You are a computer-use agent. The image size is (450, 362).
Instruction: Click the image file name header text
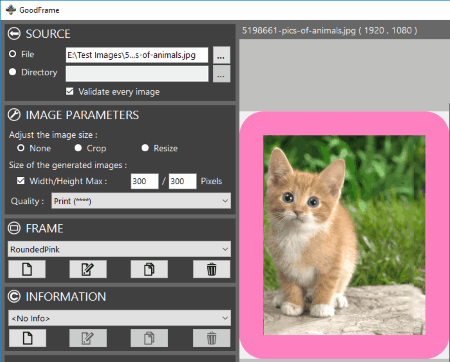tap(329, 31)
